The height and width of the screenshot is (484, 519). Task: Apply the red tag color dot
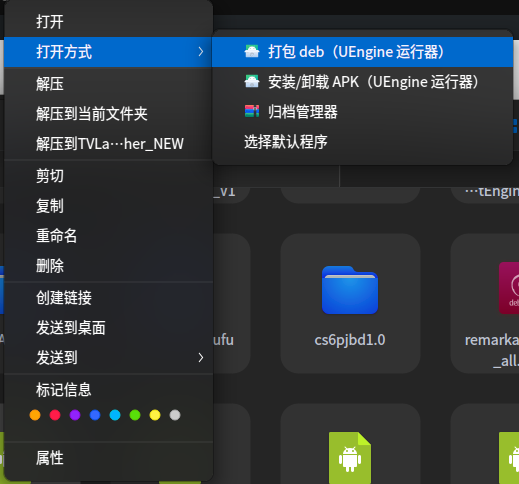(55, 415)
